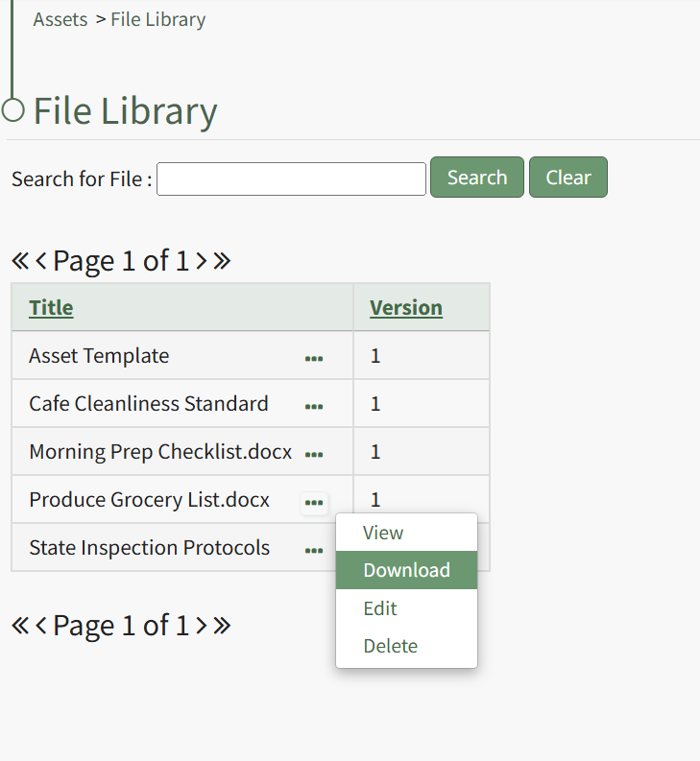Screen dimensions: 700x761
Task: Open actions menu for Asset Template
Action: [x=314, y=358]
